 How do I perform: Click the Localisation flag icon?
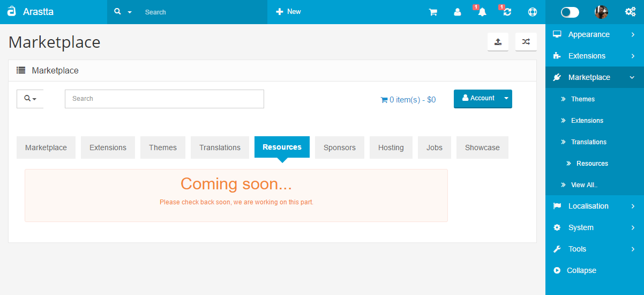557,206
